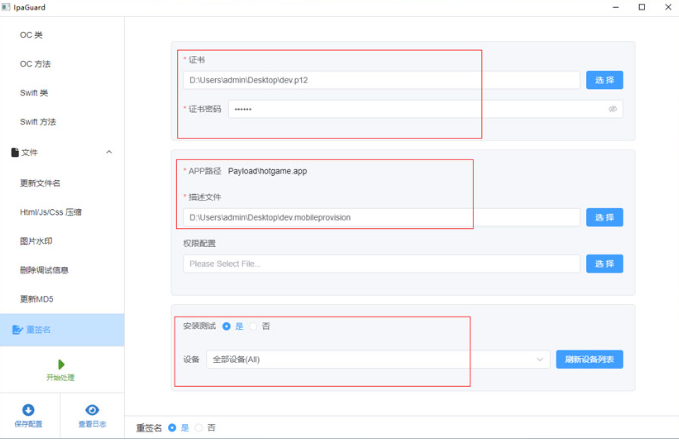Click 选择 button next to 描述文件 path

pyautogui.click(x=605, y=217)
